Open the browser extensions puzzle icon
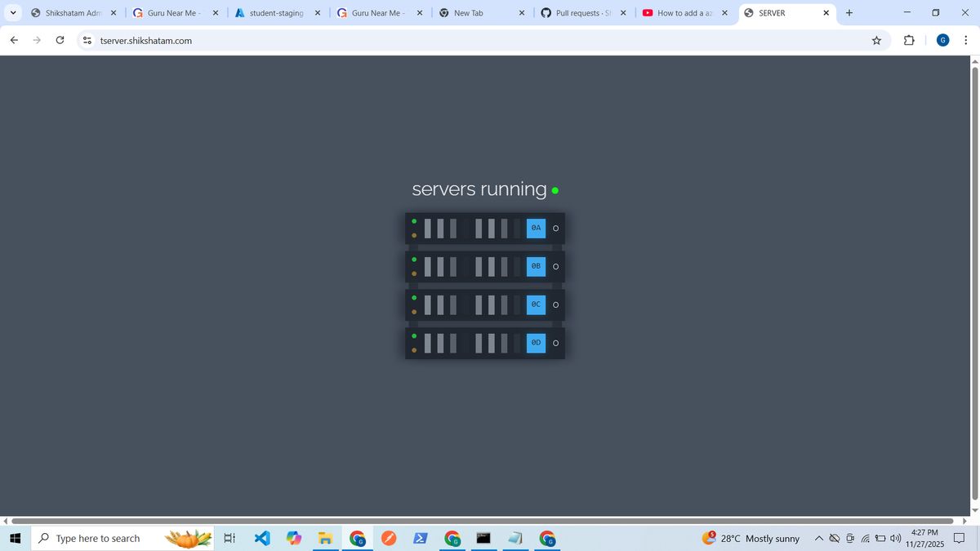The height and width of the screenshot is (551, 980). (908, 40)
